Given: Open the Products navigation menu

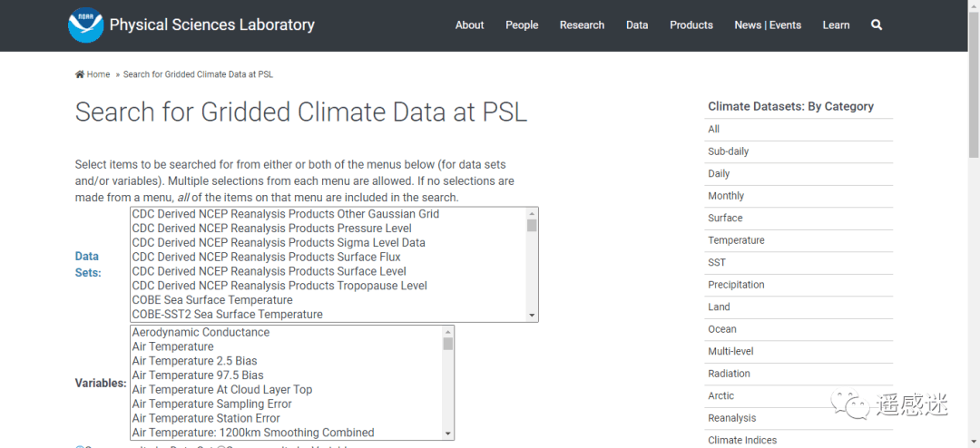Looking at the screenshot, I should click(691, 25).
